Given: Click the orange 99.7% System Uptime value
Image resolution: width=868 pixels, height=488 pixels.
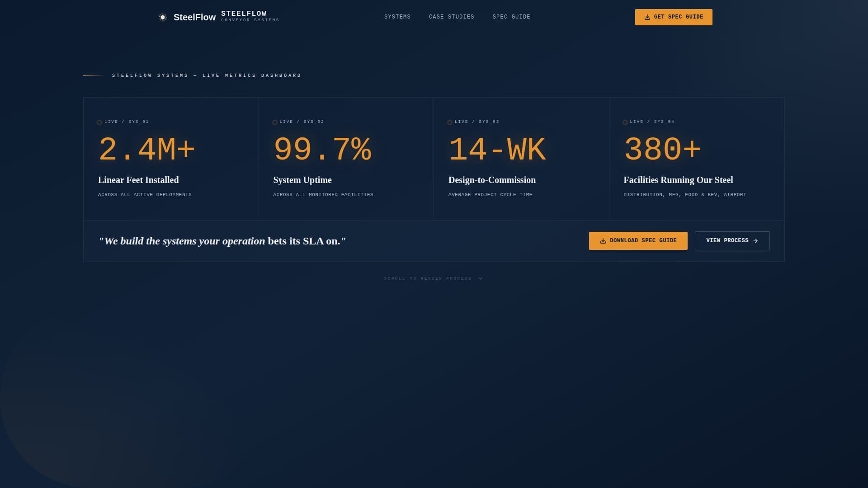Looking at the screenshot, I should (322, 149).
